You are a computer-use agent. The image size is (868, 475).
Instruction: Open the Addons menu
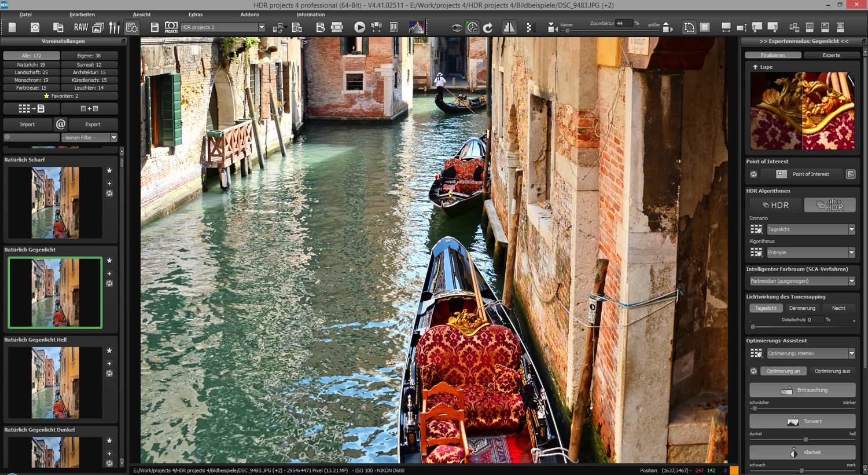[250, 14]
